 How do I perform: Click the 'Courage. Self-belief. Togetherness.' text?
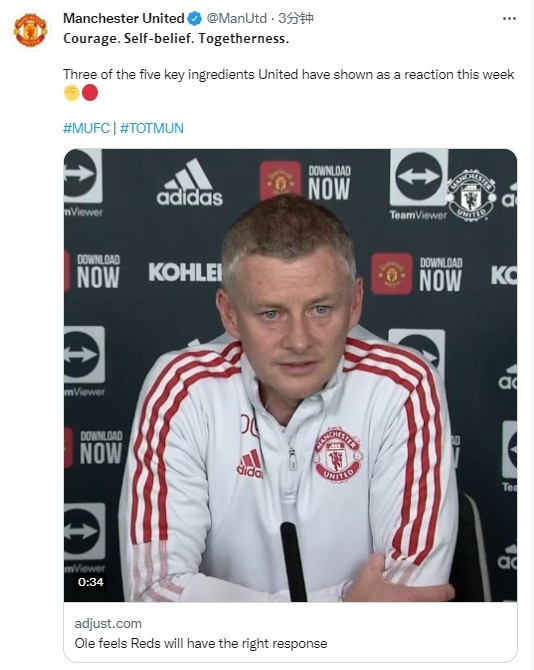coord(176,39)
